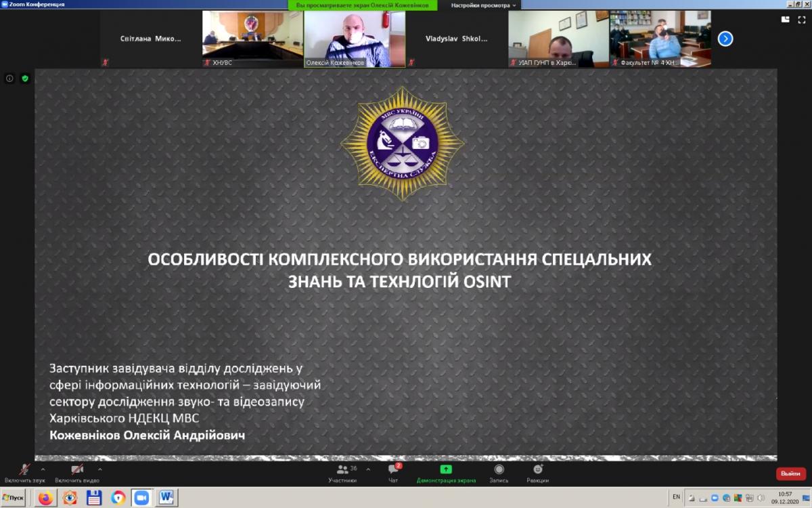Open Настройки просмотра view options menu

click(484, 5)
